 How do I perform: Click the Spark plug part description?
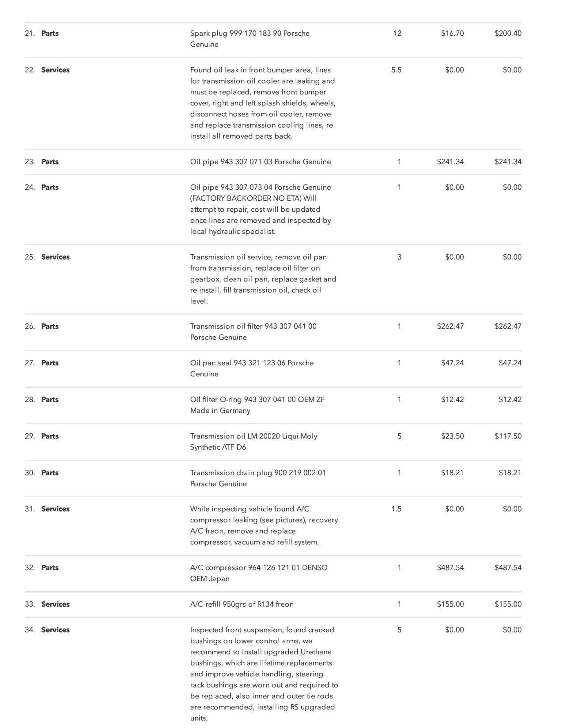click(x=249, y=39)
